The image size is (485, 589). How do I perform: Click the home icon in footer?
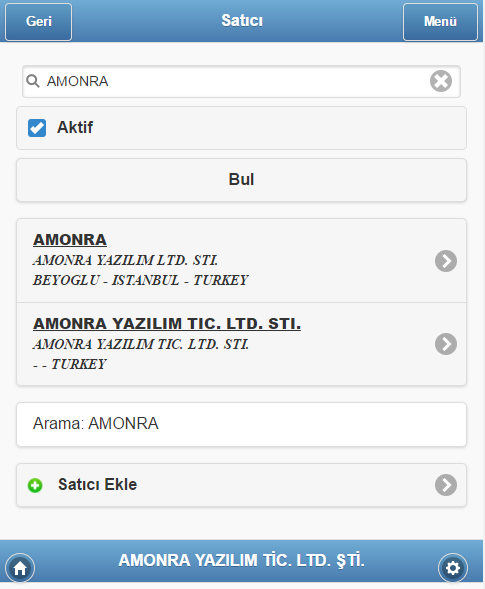click(20, 568)
